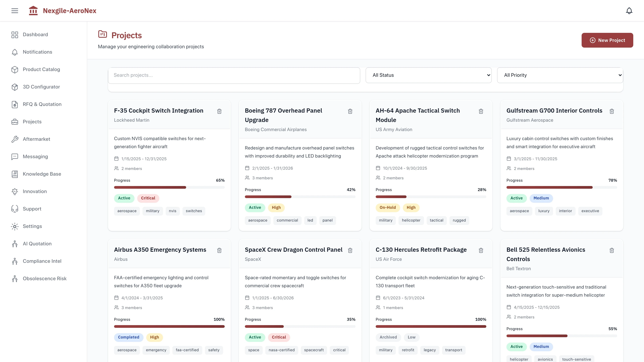Click the Nexgile-AeroNex logo icon
644x362 pixels.
[33, 11]
